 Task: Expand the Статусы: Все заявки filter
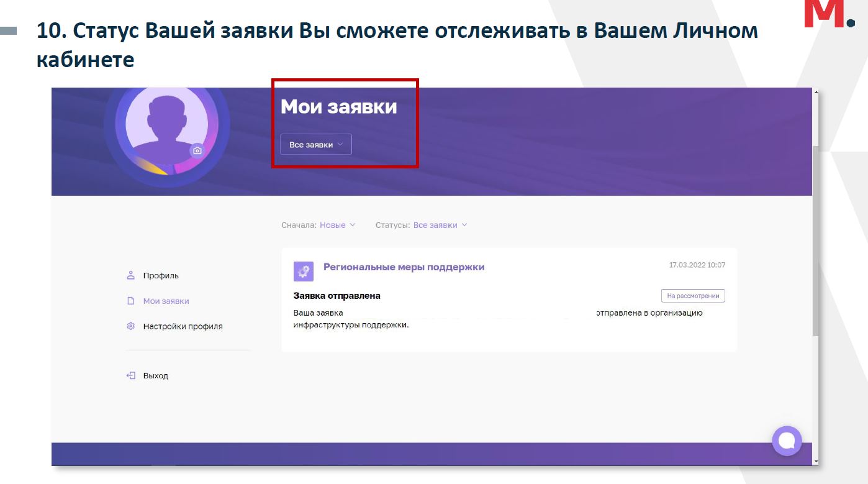[x=440, y=225]
